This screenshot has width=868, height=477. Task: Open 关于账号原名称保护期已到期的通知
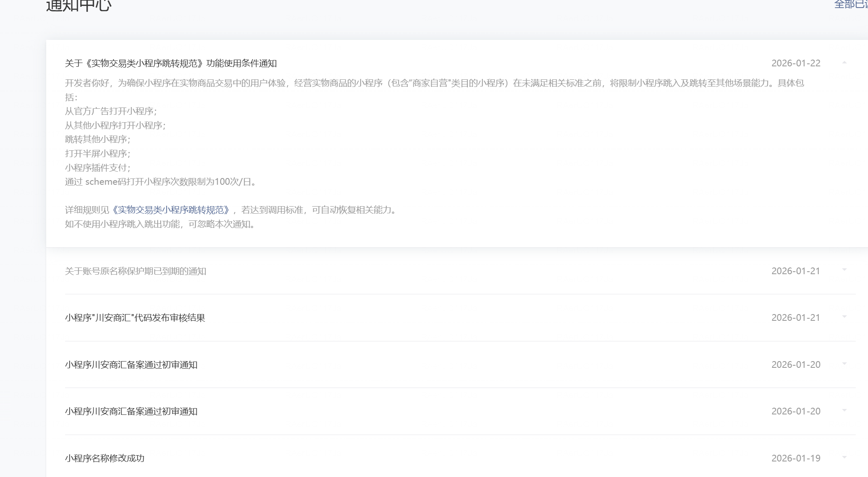coord(135,271)
